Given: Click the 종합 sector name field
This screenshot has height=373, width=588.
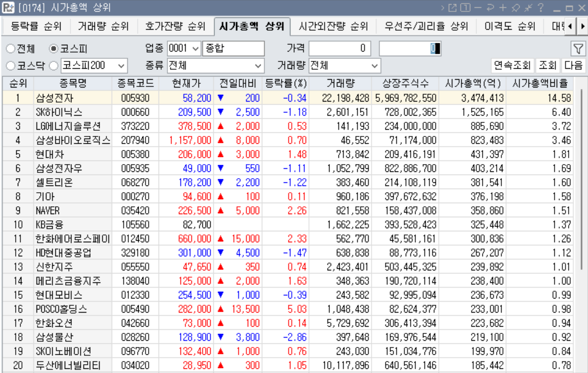Looking at the screenshot, I should (233, 48).
